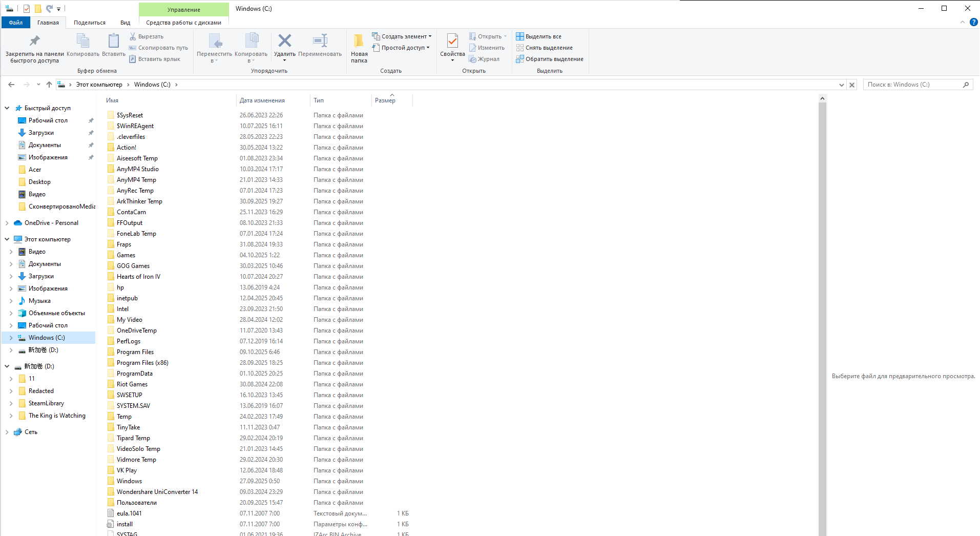Open Простой доступ dropdown
980x536 pixels.
pyautogui.click(x=401, y=48)
